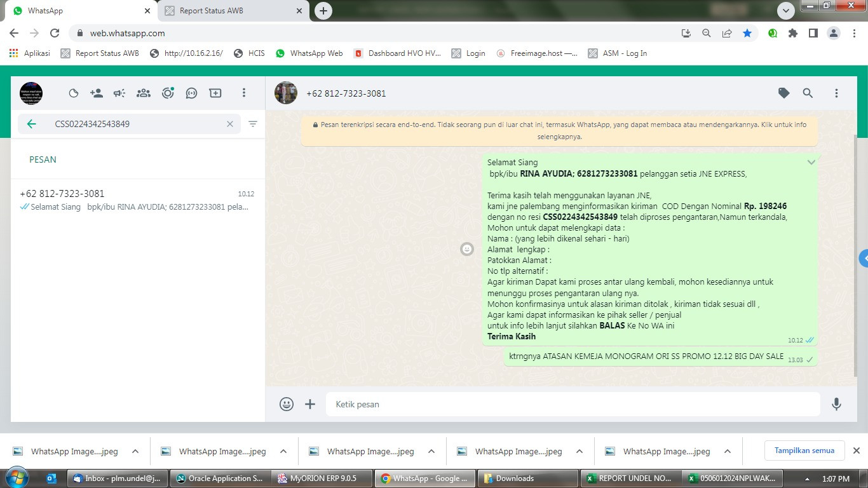Screen dimensions: 868x488
Task: Open the Dashboard HVO bookmark
Action: point(398,53)
